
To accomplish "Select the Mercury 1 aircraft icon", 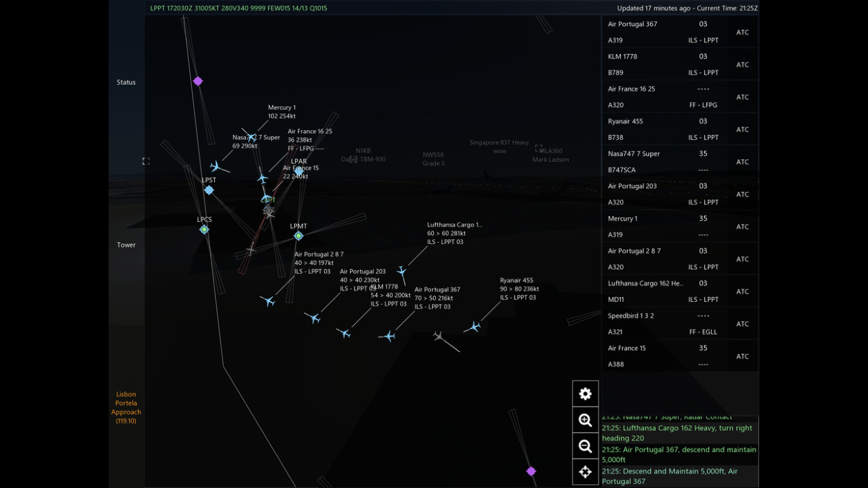I will click(x=252, y=137).
